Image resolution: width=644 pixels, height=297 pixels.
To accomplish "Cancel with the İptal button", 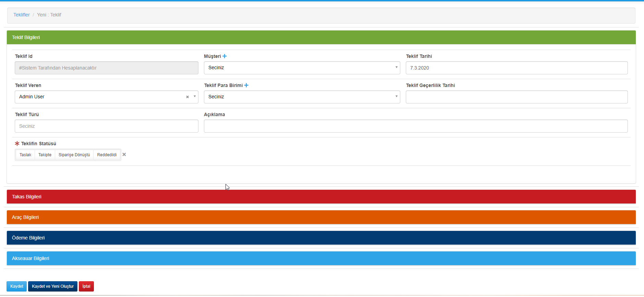I will [x=86, y=286].
